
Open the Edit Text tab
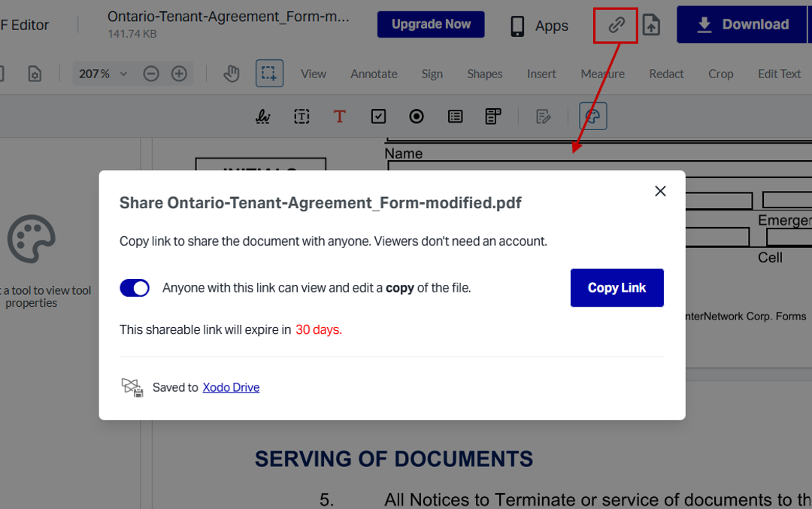[780, 74]
